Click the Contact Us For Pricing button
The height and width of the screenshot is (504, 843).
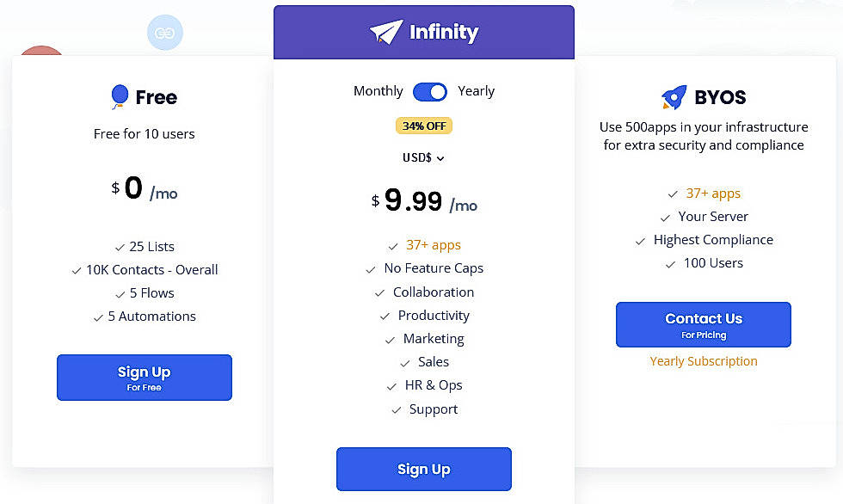[703, 324]
